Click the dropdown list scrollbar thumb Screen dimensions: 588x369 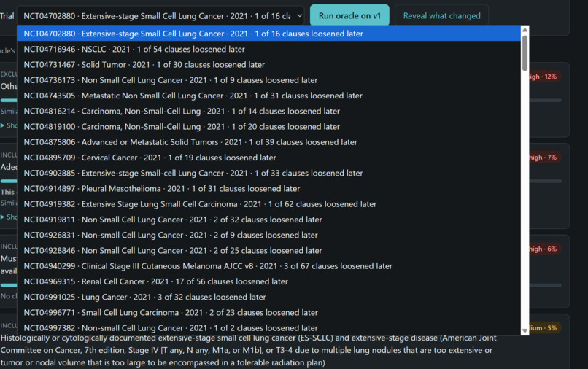coord(525,53)
